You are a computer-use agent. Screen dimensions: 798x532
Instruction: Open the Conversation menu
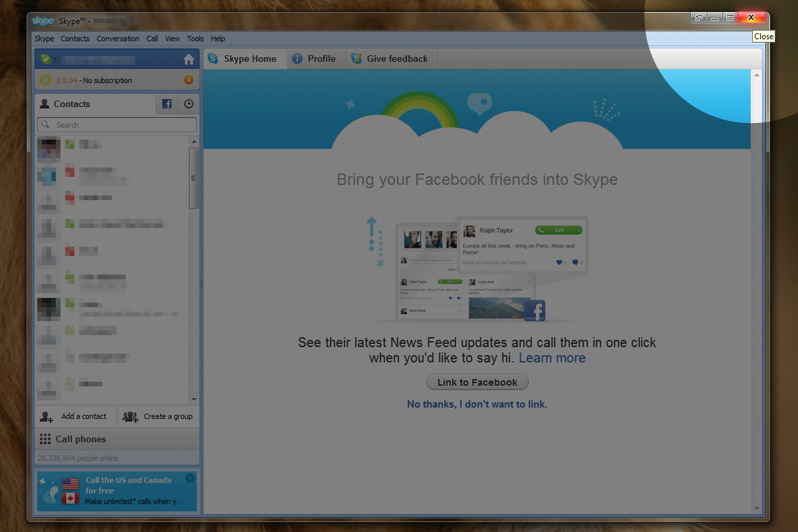tap(118, 39)
